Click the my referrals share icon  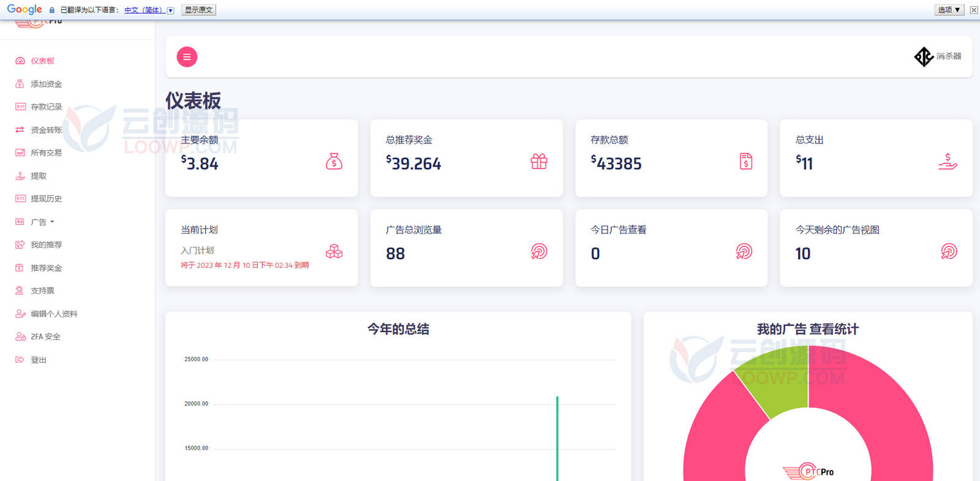point(20,244)
